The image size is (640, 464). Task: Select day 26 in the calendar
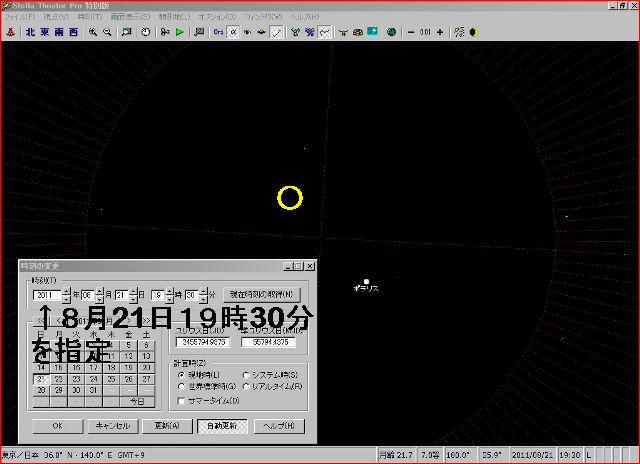[129, 379]
